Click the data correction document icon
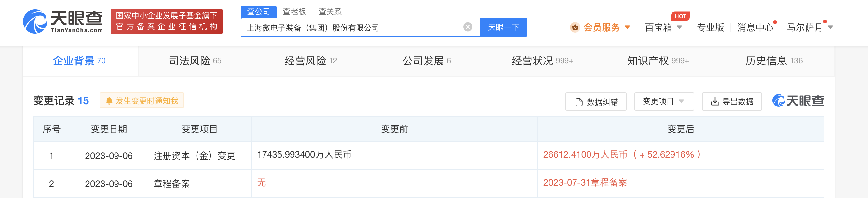This screenshot has height=198, width=868. point(579,102)
